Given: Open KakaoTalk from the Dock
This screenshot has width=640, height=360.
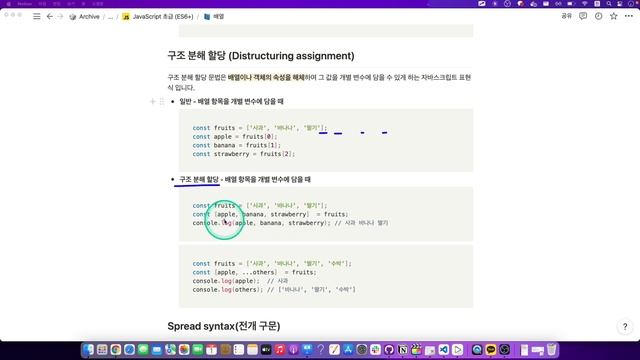Looking at the screenshot, I should 491,350.
